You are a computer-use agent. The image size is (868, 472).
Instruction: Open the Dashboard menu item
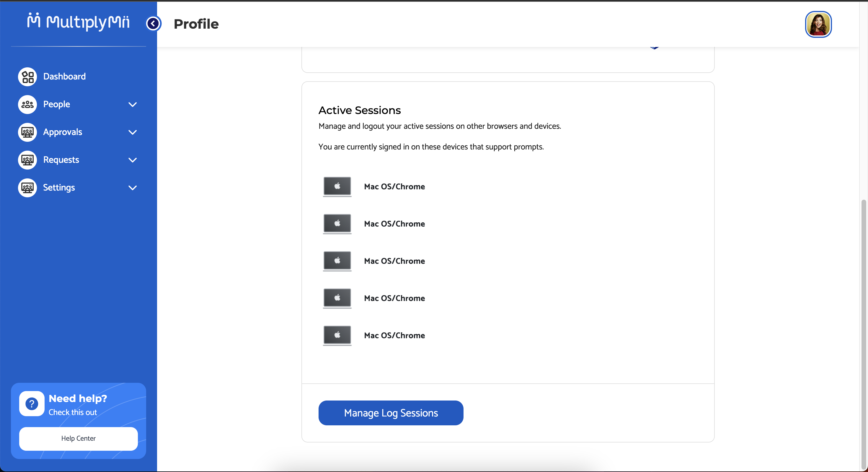tap(64, 77)
